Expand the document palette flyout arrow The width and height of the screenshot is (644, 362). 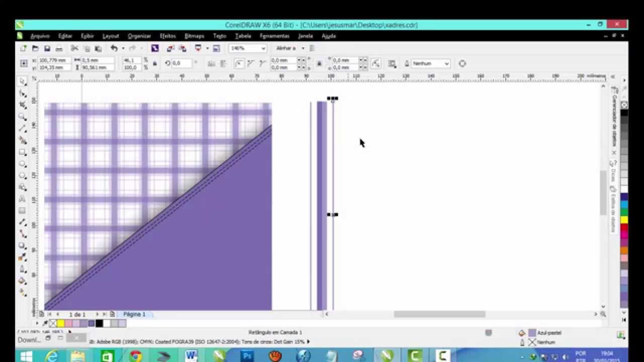point(36,323)
